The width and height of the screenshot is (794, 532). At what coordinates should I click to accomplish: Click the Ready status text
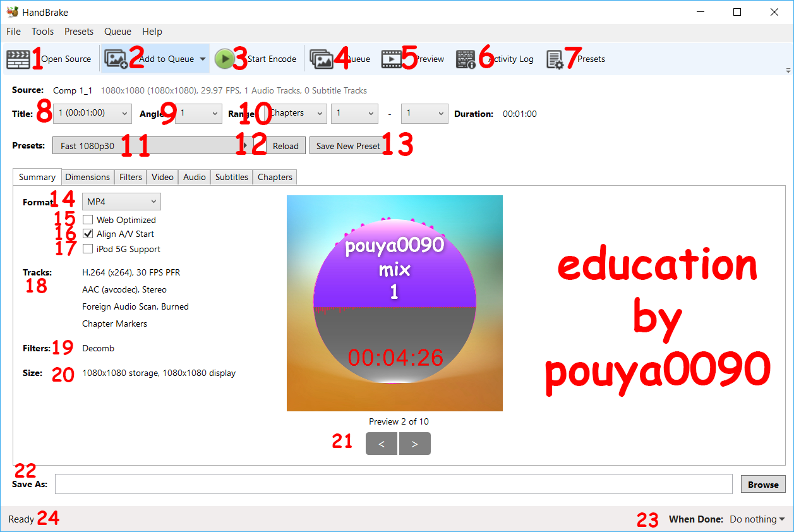[21, 519]
